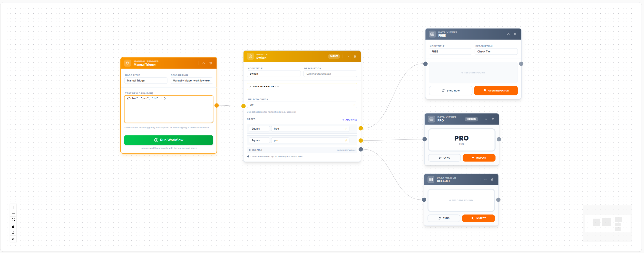Click ADD CASE in the Switch node

pyautogui.click(x=350, y=120)
